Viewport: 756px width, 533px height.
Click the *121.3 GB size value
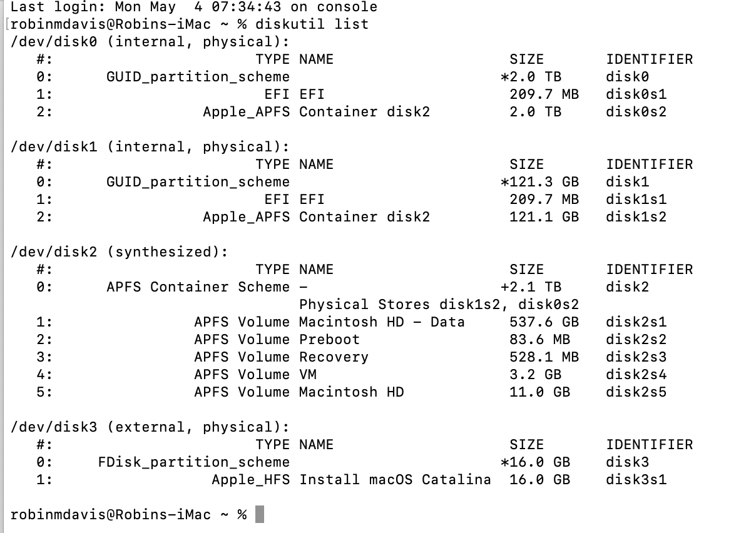(539, 182)
